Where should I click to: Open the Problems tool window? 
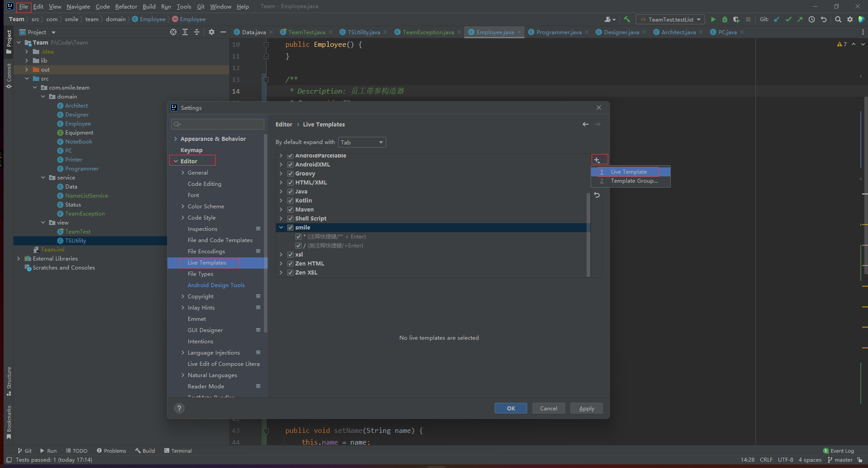111,450
